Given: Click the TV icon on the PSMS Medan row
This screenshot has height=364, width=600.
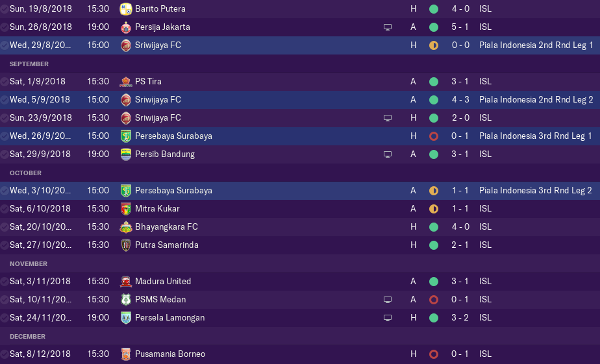Looking at the screenshot, I should pos(388,300).
